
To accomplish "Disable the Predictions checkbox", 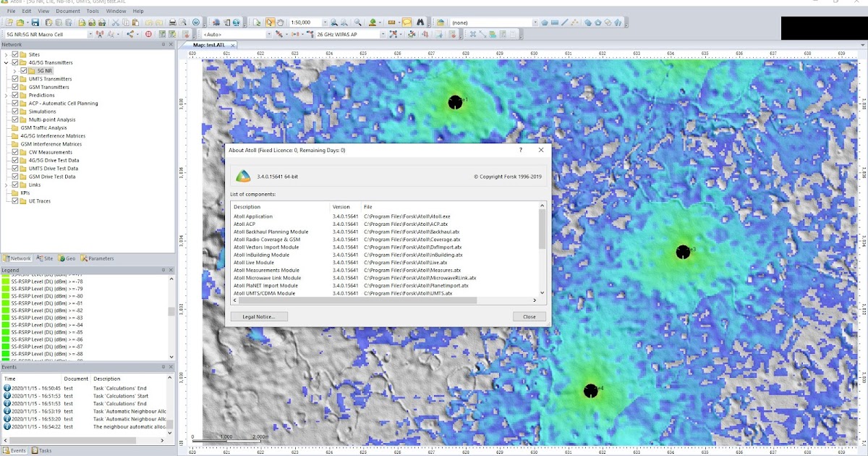I will 15,96.
